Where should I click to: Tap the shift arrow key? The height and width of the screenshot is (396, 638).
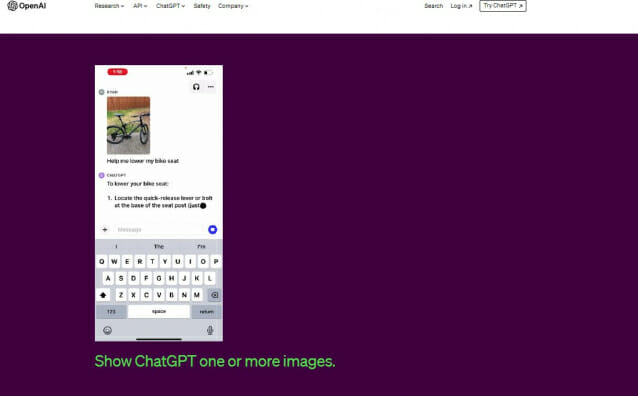point(103,295)
